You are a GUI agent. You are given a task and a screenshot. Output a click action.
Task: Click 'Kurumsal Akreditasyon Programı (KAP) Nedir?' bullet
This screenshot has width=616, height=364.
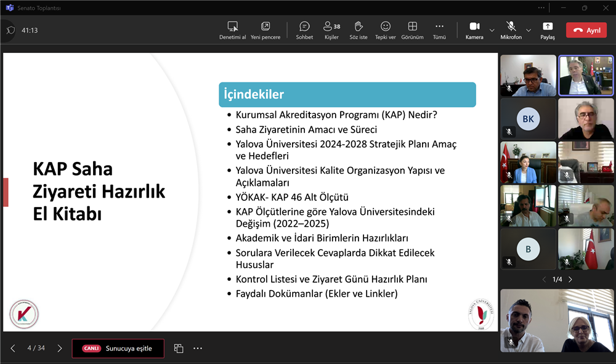point(336,115)
